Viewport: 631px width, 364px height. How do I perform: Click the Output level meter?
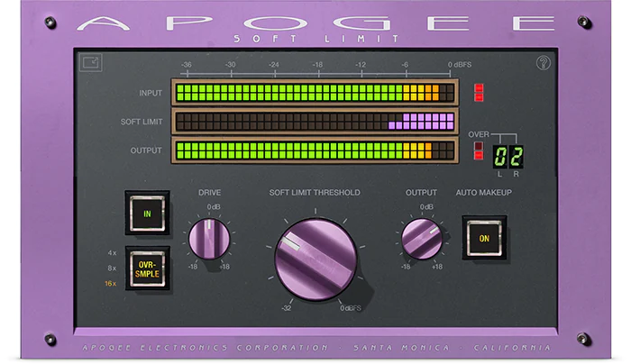315,150
